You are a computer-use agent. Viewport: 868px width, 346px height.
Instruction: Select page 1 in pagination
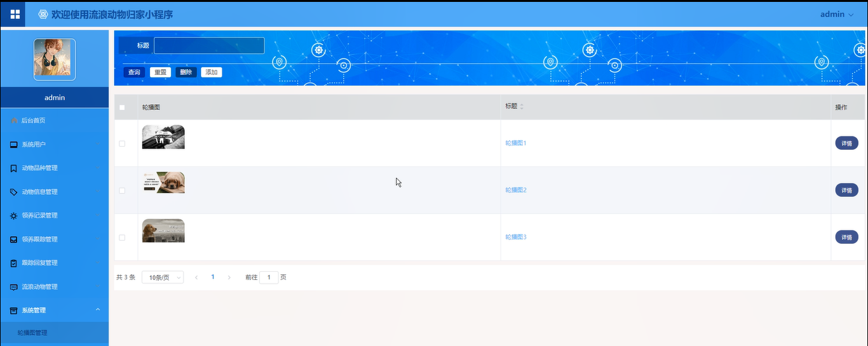pyautogui.click(x=213, y=277)
